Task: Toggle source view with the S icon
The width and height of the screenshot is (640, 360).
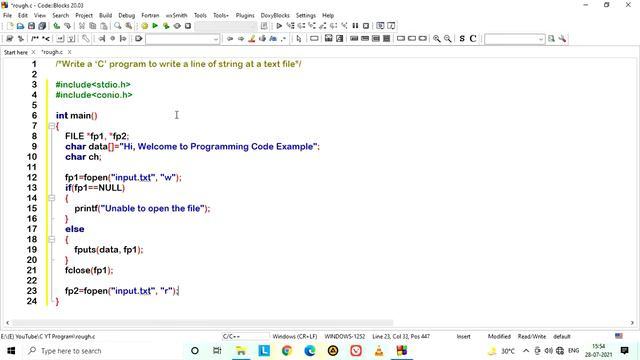Action: coord(462,39)
